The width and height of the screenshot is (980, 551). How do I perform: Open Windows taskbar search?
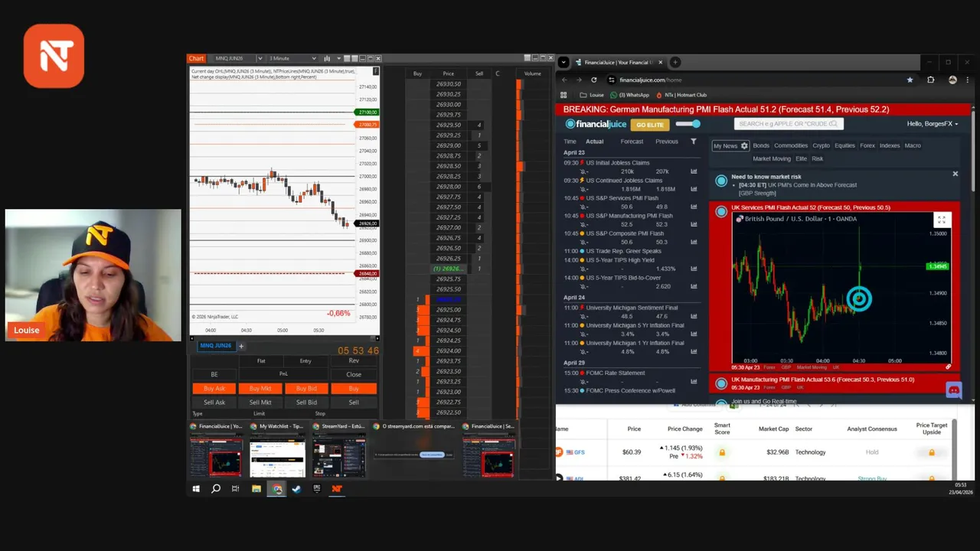(216, 489)
